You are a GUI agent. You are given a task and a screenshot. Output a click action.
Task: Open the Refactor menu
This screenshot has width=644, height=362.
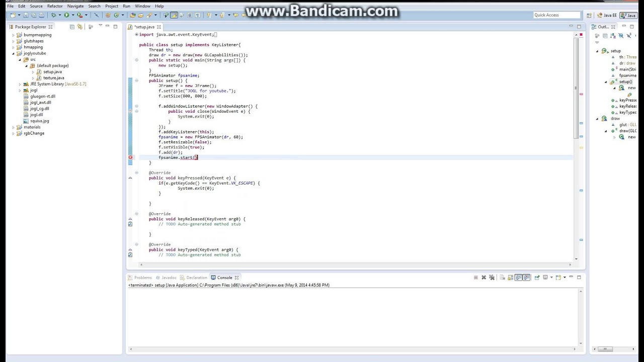(55, 6)
